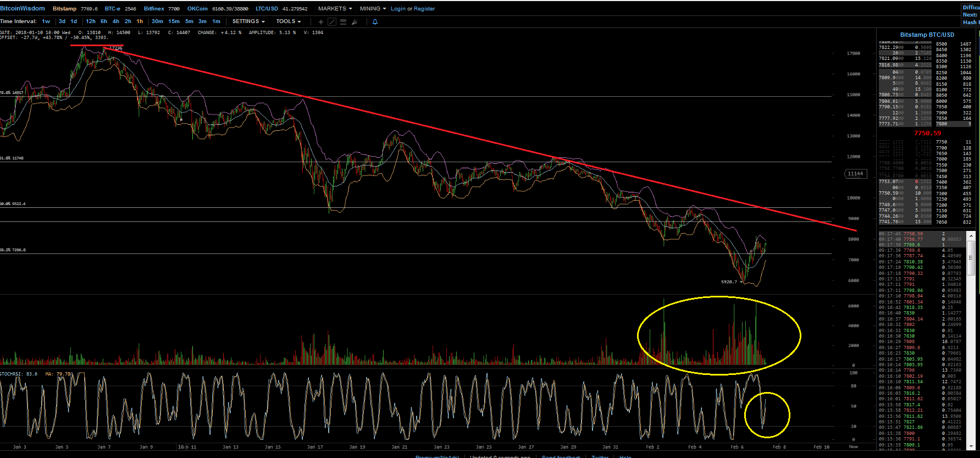This screenshot has height=458, width=980.
Task: Select the crosshair cursor tool
Action: click(321, 22)
